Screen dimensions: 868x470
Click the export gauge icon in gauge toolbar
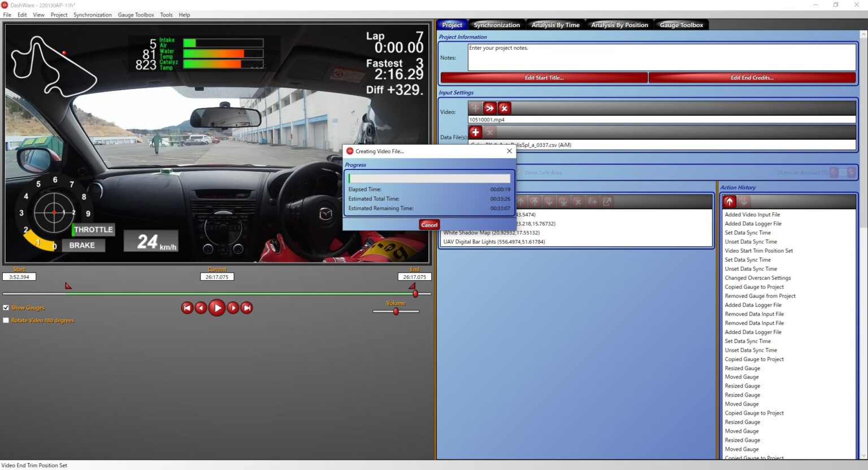point(606,201)
